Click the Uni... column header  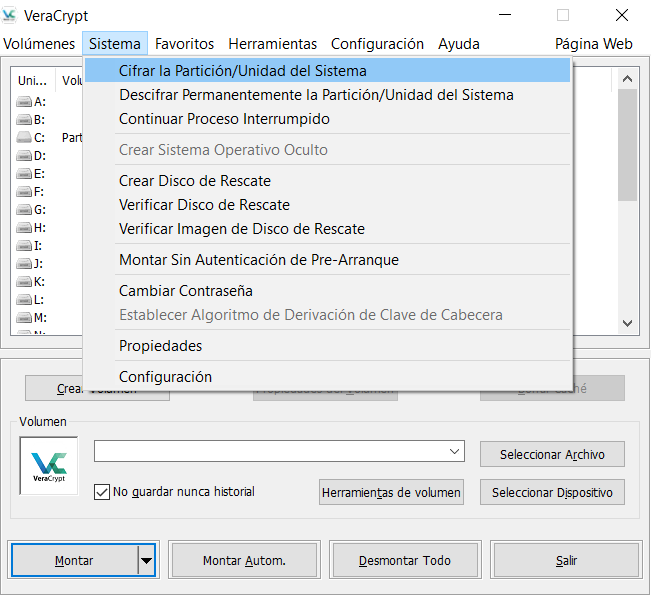(x=33, y=81)
